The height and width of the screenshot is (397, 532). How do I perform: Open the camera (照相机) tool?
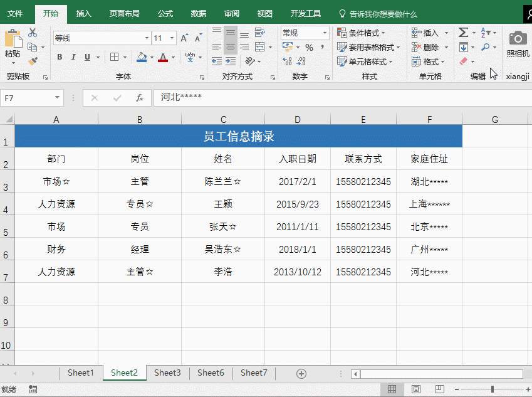[x=518, y=44]
